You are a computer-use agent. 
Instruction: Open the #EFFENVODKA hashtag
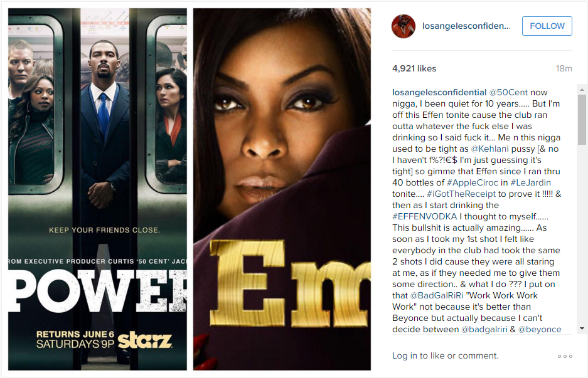tap(424, 216)
